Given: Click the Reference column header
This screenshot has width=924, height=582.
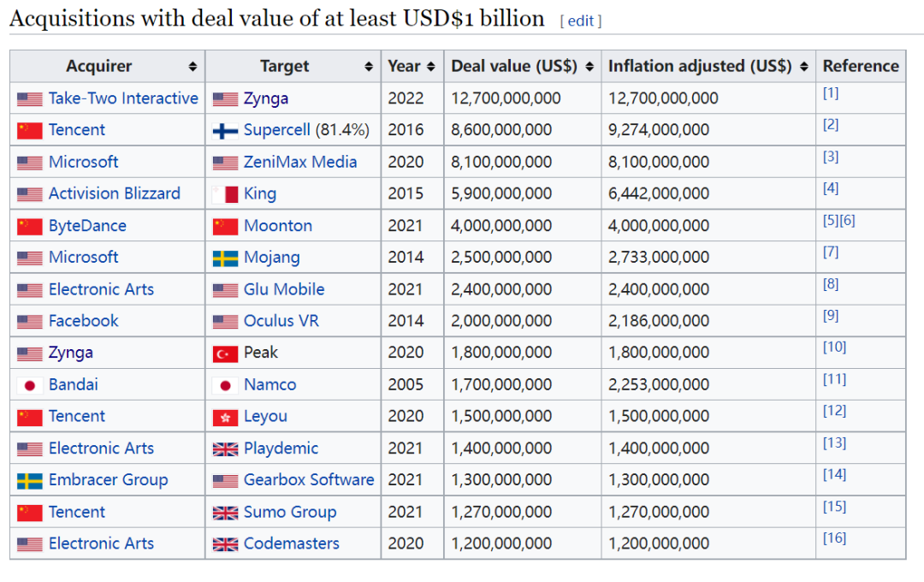Looking at the screenshot, I should (861, 66).
